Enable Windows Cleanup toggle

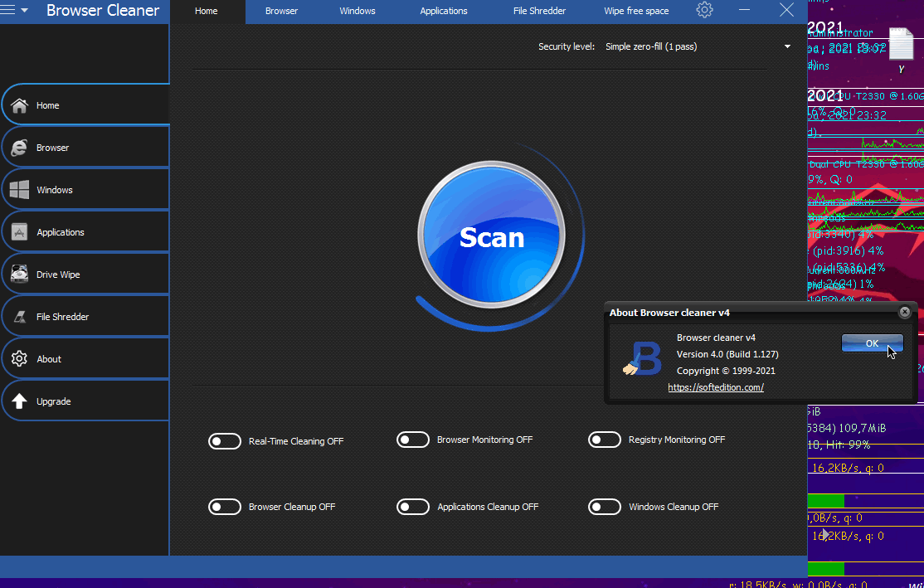605,507
